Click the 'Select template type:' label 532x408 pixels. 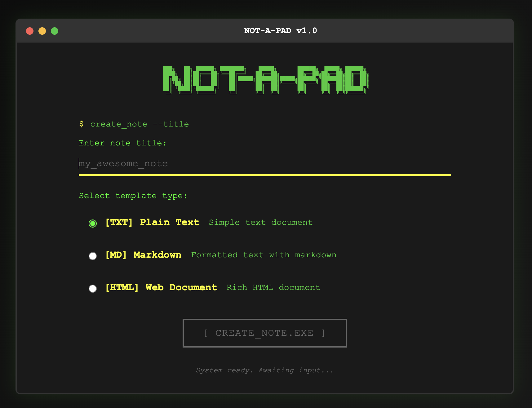[133, 196]
